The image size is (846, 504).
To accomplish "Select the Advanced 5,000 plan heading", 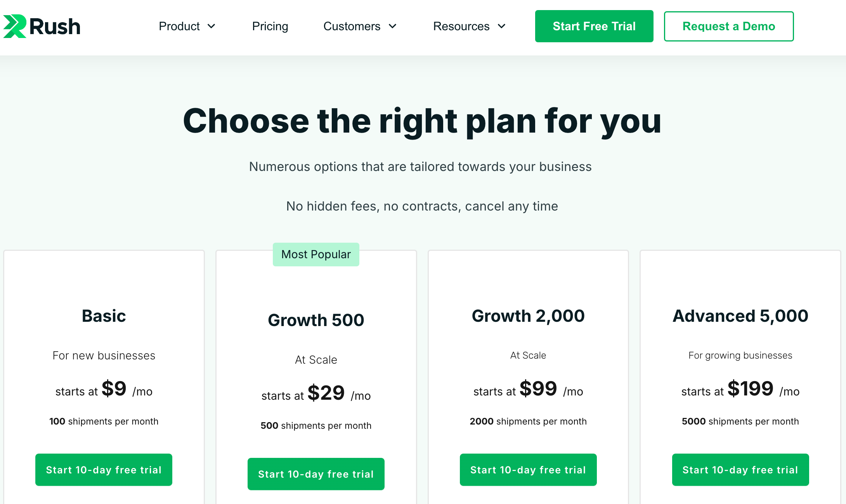I will tap(740, 316).
